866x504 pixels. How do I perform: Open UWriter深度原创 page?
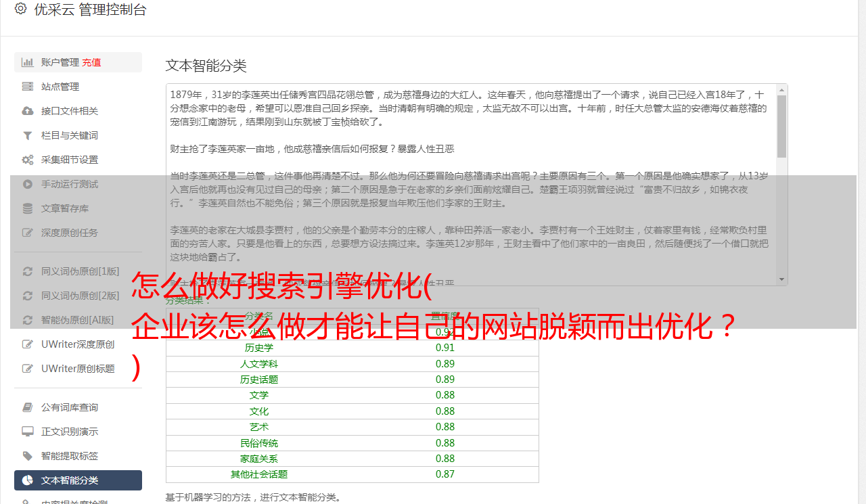click(78, 344)
